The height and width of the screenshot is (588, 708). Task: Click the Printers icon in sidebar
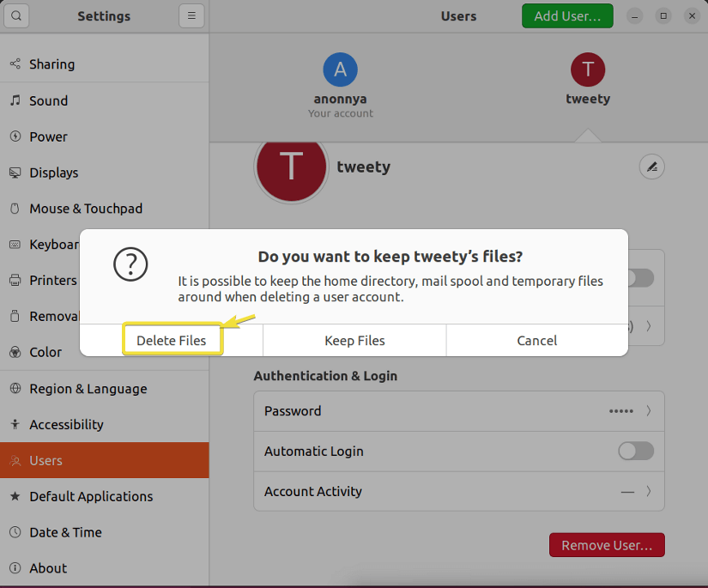click(x=15, y=280)
